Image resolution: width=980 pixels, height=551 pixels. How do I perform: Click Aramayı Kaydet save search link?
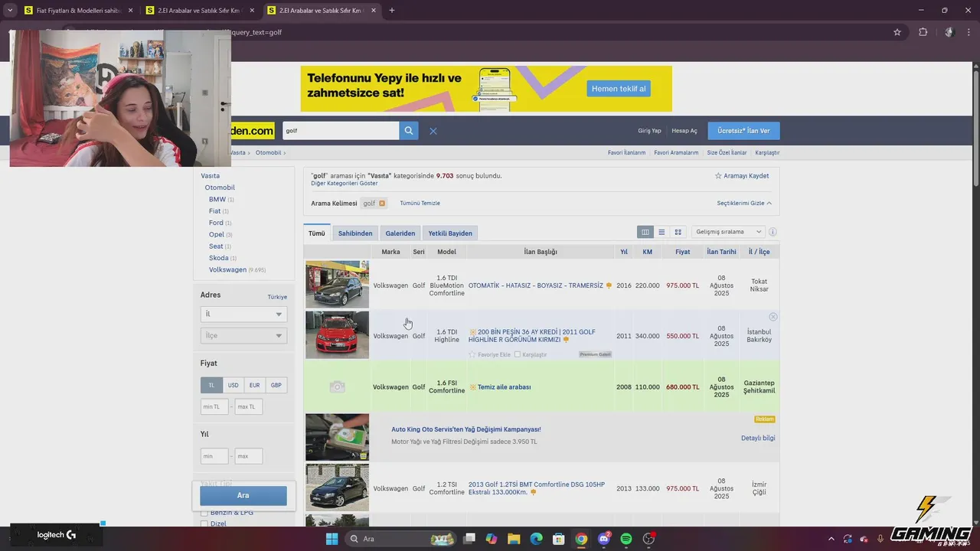(x=742, y=176)
